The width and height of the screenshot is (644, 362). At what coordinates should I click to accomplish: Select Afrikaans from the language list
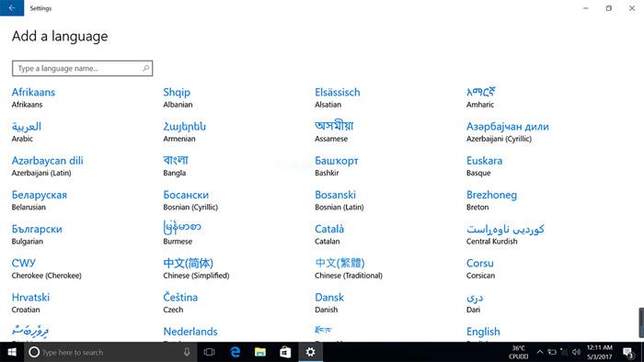33,97
